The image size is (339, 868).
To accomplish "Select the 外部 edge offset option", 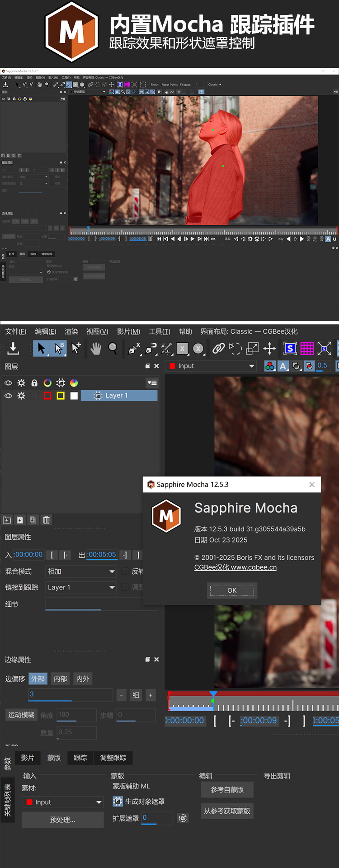I will click(38, 679).
